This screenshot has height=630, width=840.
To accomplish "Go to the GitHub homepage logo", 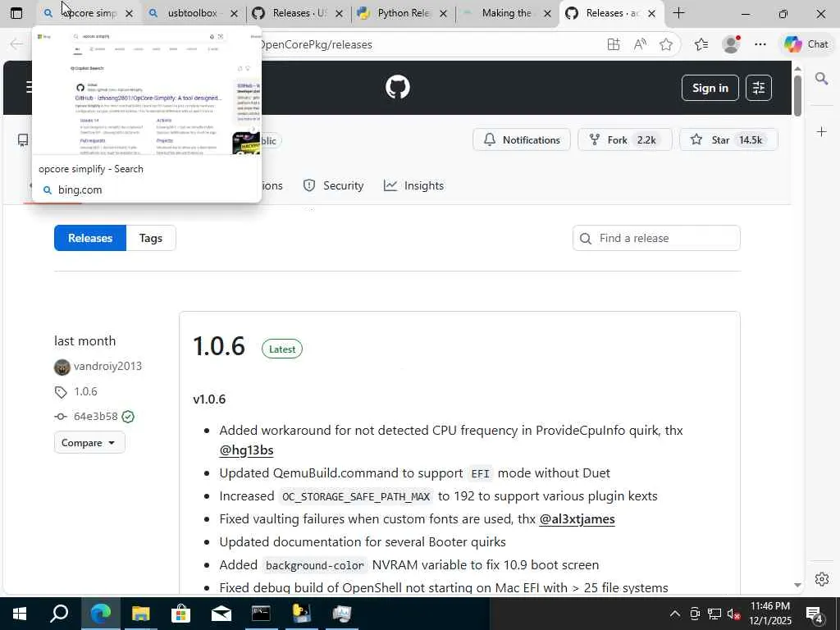I will click(398, 87).
